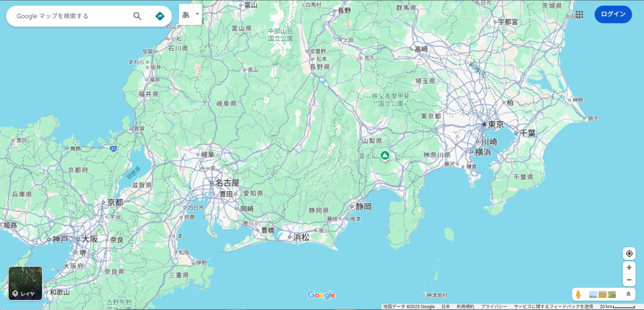The width and height of the screenshot is (644, 310).
Task: Expand imagery strip with double chevron
Action: click(628, 294)
